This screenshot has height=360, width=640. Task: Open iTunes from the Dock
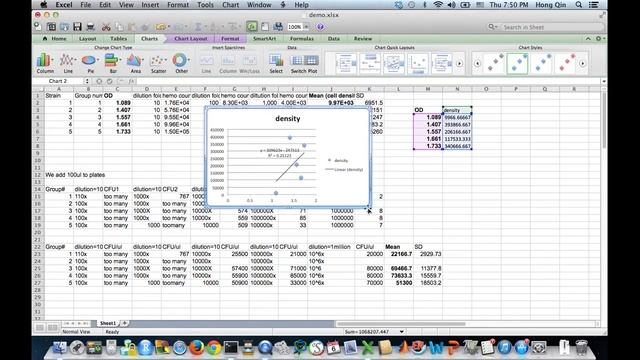(x=504, y=348)
